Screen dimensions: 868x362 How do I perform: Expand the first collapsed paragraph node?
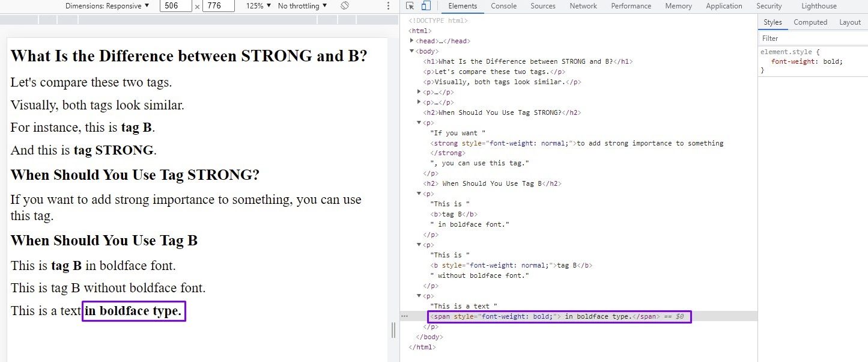point(419,91)
